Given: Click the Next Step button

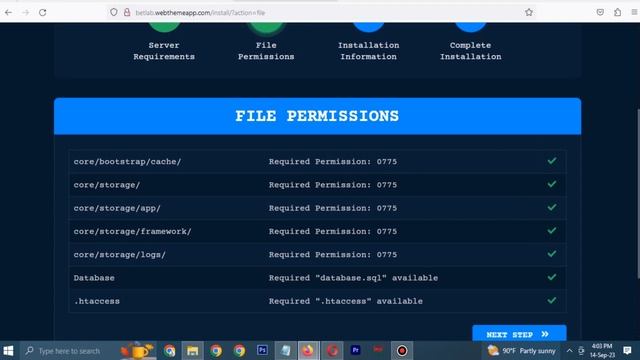Looking at the screenshot, I should point(519,333).
